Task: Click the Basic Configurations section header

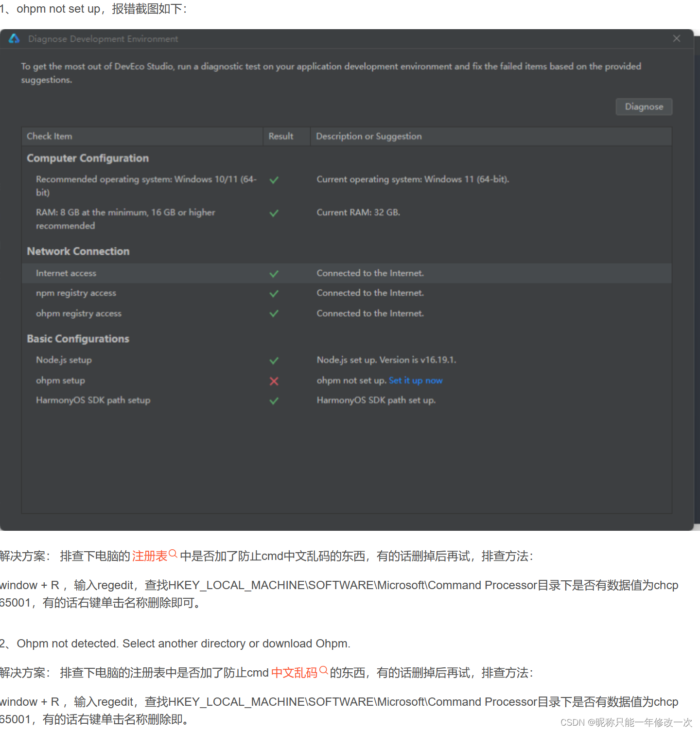Action: click(x=78, y=339)
